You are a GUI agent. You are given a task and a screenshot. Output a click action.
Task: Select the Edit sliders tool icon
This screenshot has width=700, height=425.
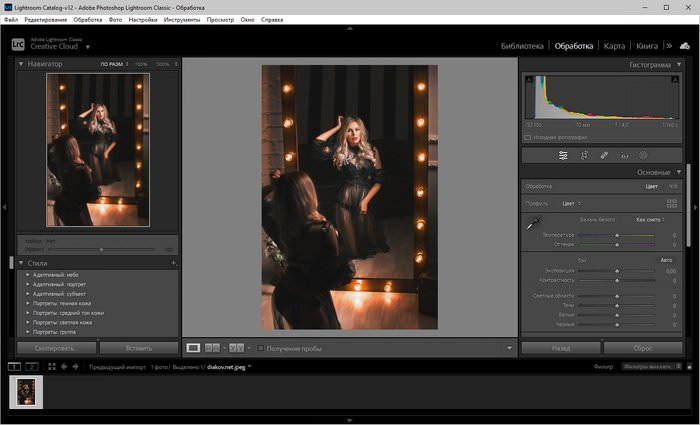(563, 155)
